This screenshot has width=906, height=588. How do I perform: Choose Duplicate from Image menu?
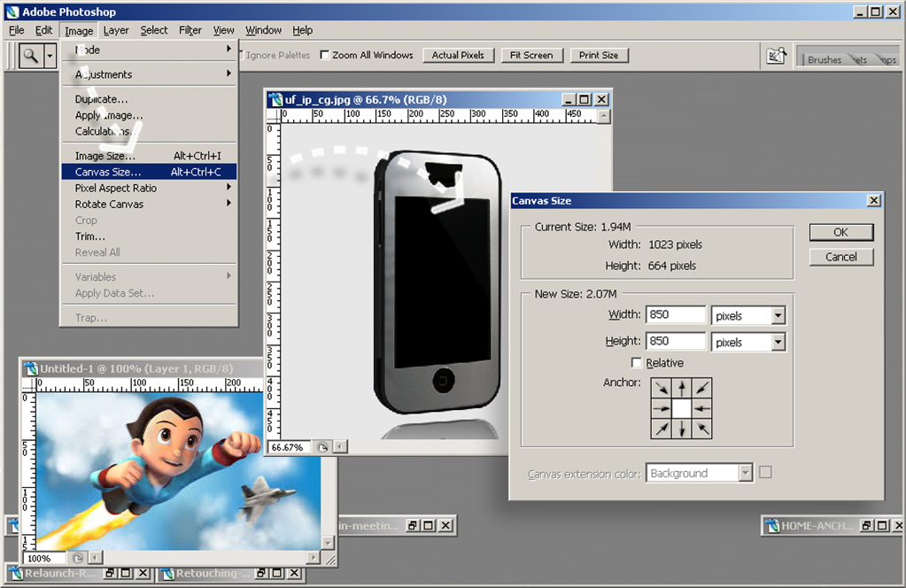click(x=149, y=99)
